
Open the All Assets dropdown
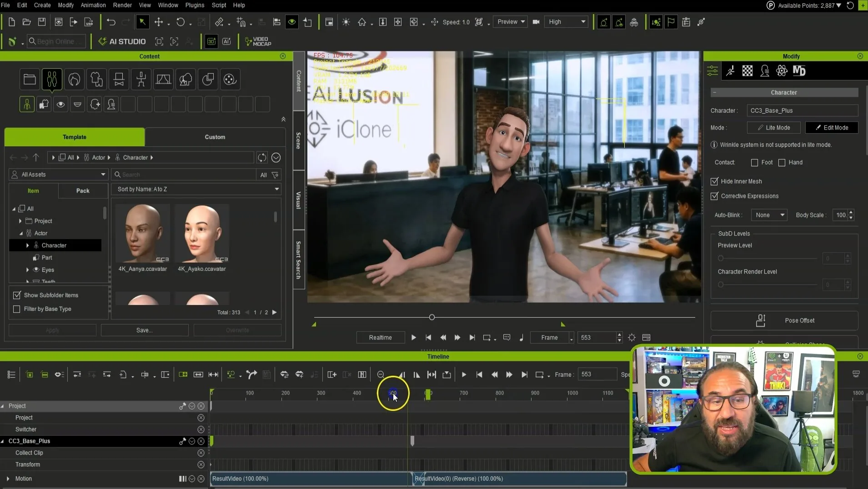(58, 175)
